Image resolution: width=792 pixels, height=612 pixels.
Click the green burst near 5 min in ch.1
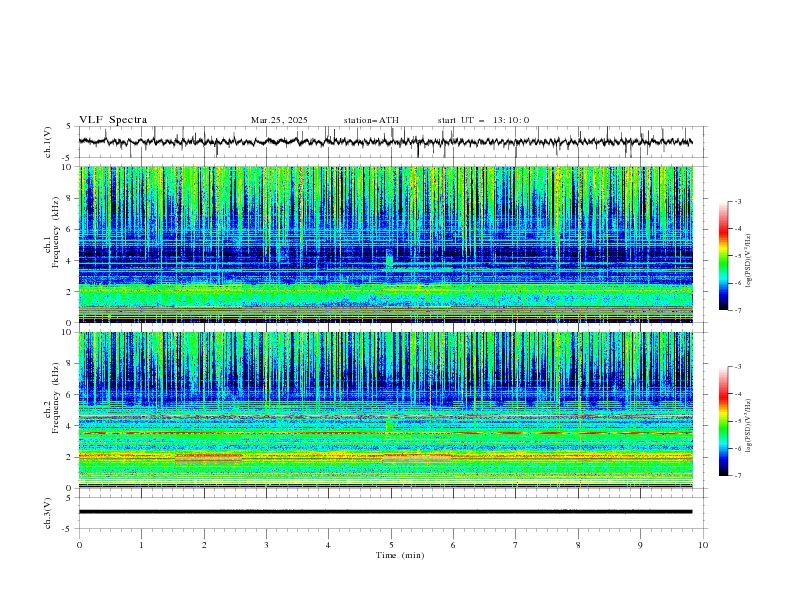[389, 259]
